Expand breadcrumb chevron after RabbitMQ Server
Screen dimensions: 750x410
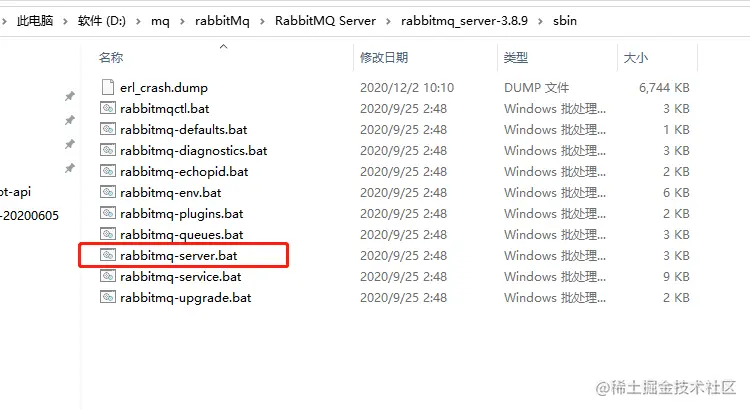click(x=388, y=22)
